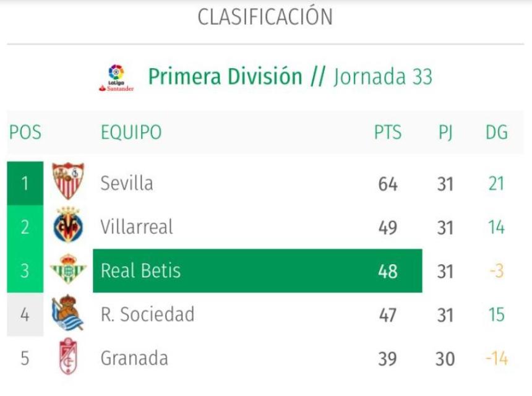Click the Jornada 33 label
Viewport: 532px width, 396px height.
(382, 78)
